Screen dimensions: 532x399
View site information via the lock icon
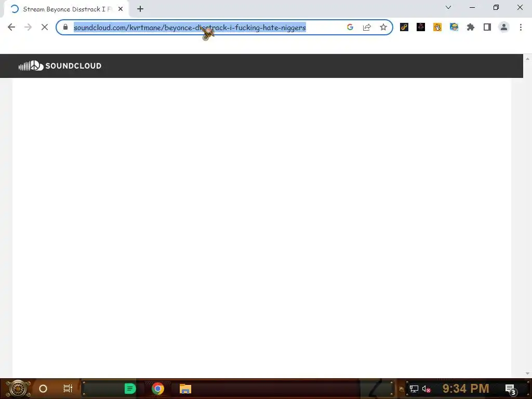pos(65,27)
